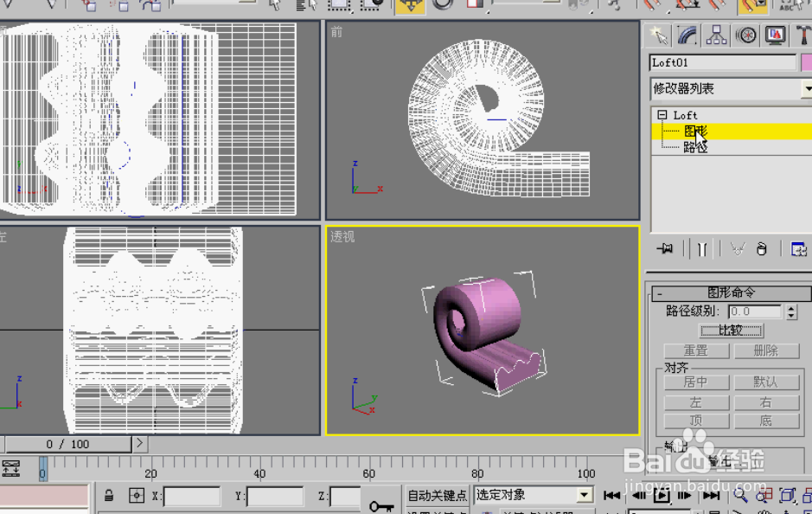Jump to the last frame
This screenshot has width=812, height=514.
click(713, 495)
